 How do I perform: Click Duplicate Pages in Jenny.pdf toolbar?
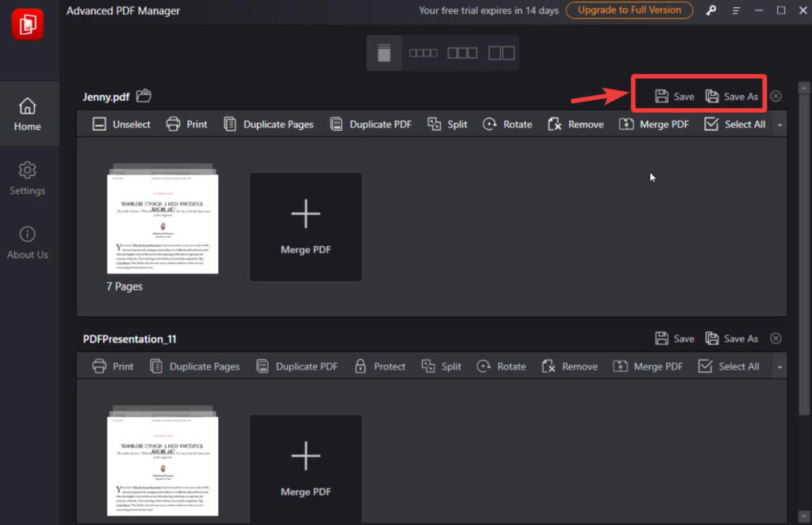coord(268,125)
